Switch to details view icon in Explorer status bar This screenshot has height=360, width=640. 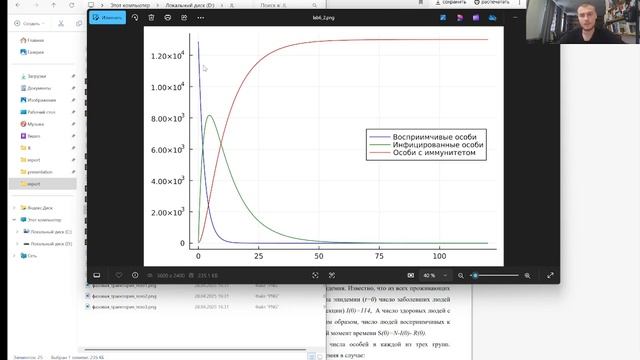[311, 357]
